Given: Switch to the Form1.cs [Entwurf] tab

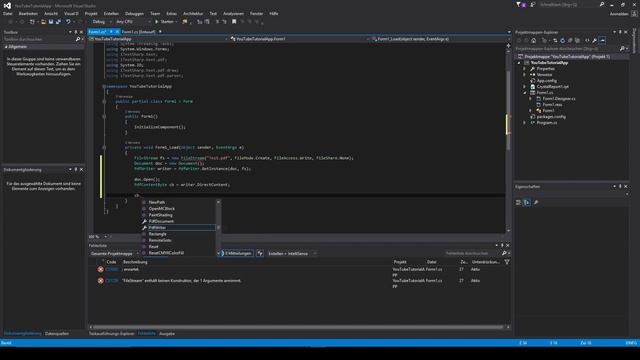Looking at the screenshot, I should (138, 31).
